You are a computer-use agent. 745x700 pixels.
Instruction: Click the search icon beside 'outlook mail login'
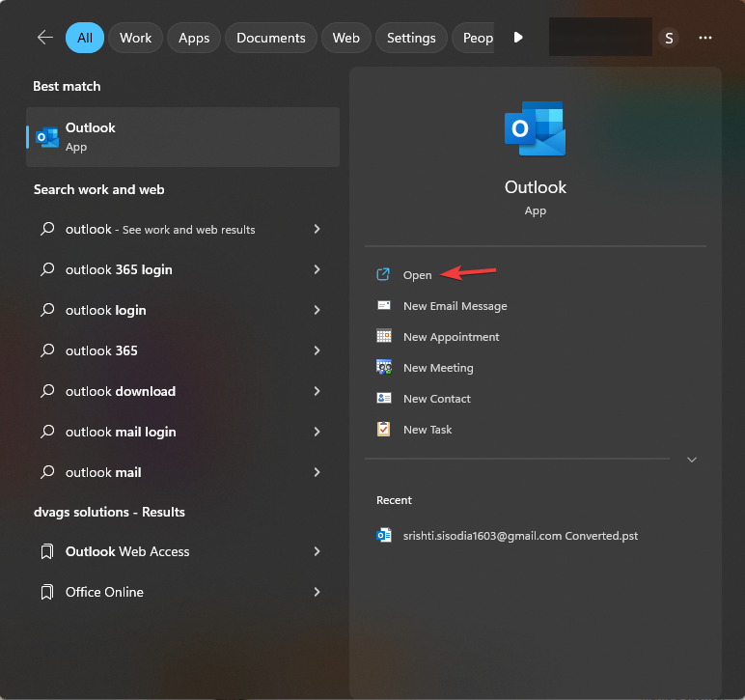point(47,431)
